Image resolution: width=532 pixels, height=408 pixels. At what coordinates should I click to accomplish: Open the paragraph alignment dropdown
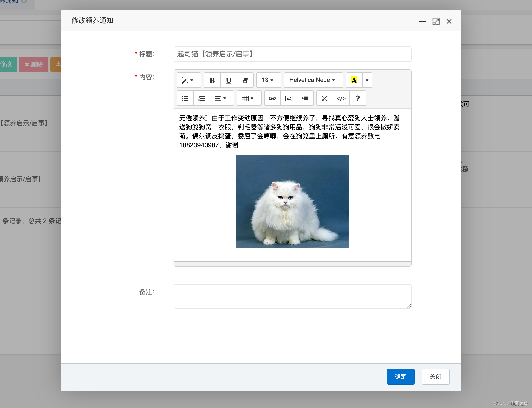tap(222, 98)
